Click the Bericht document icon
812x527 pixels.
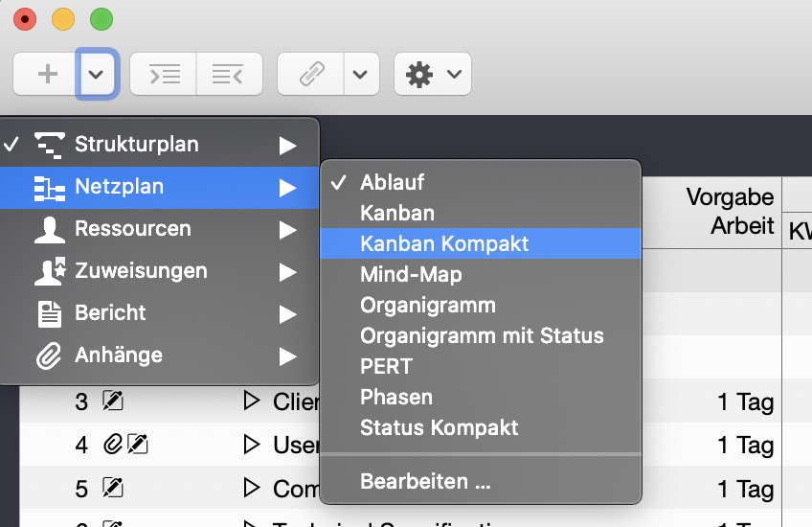[x=49, y=313]
